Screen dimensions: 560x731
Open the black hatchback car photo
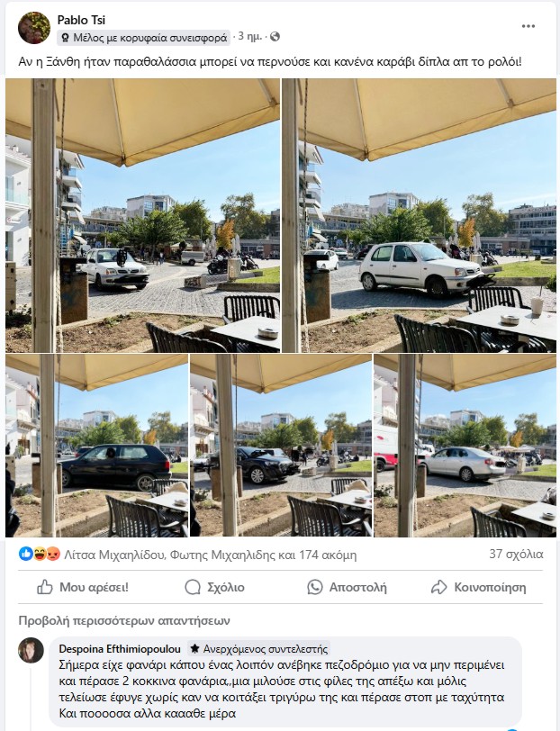(x=96, y=446)
